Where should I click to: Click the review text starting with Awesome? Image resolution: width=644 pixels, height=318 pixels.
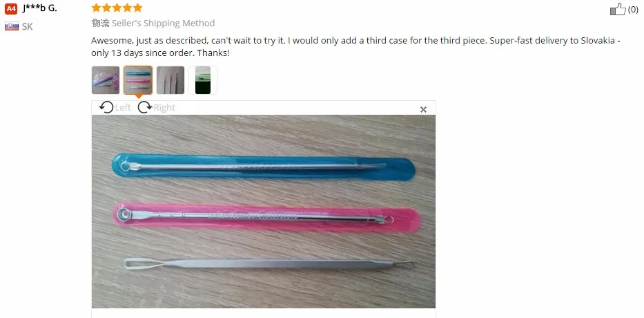tap(355, 47)
